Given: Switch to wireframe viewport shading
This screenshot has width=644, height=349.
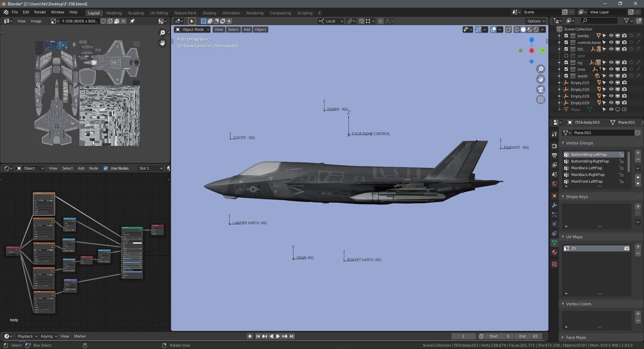Looking at the screenshot, I should [517, 30].
